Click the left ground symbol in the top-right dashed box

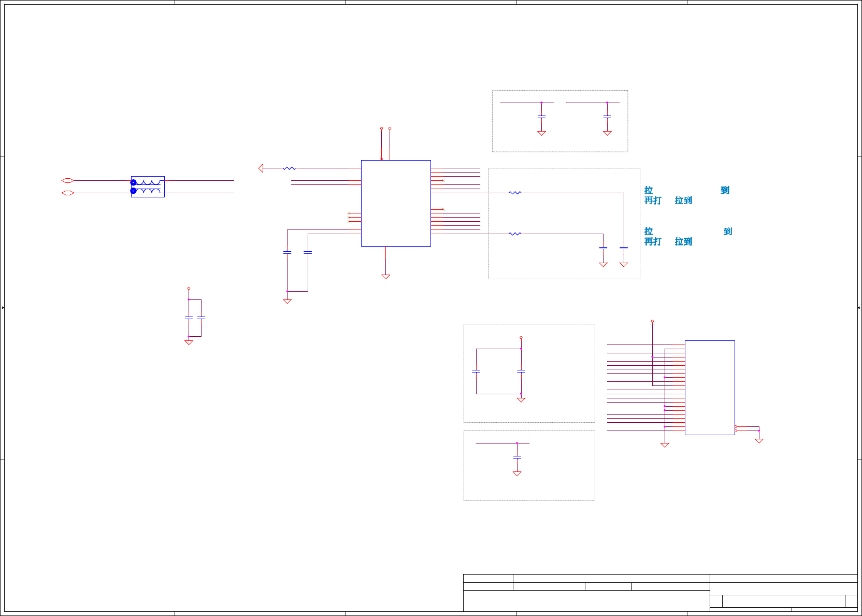pos(541,133)
